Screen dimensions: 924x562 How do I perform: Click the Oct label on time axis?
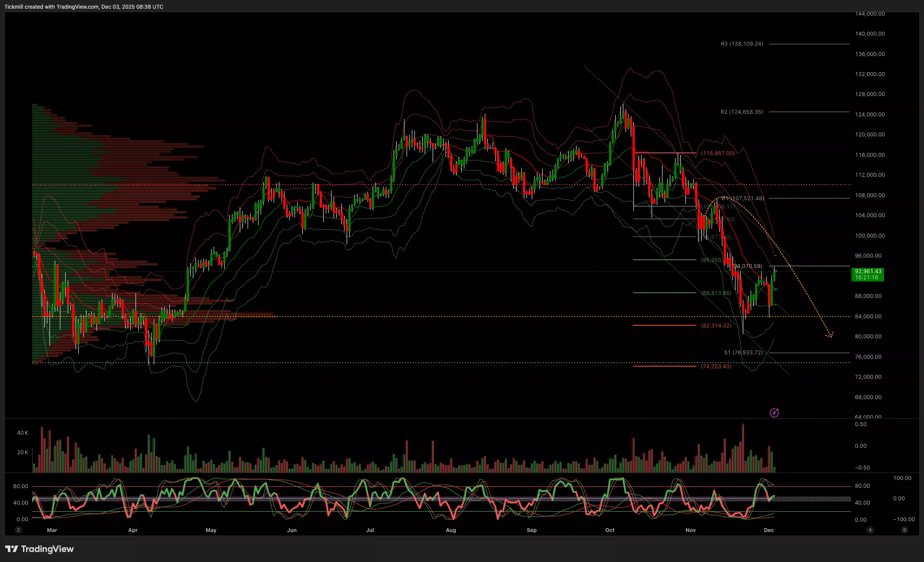coord(609,530)
